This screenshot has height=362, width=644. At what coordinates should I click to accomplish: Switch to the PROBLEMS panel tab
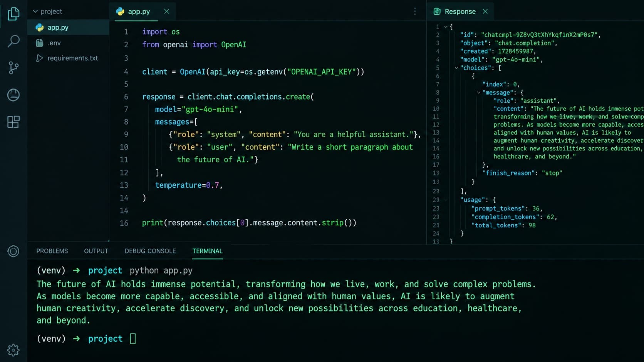[52, 251]
